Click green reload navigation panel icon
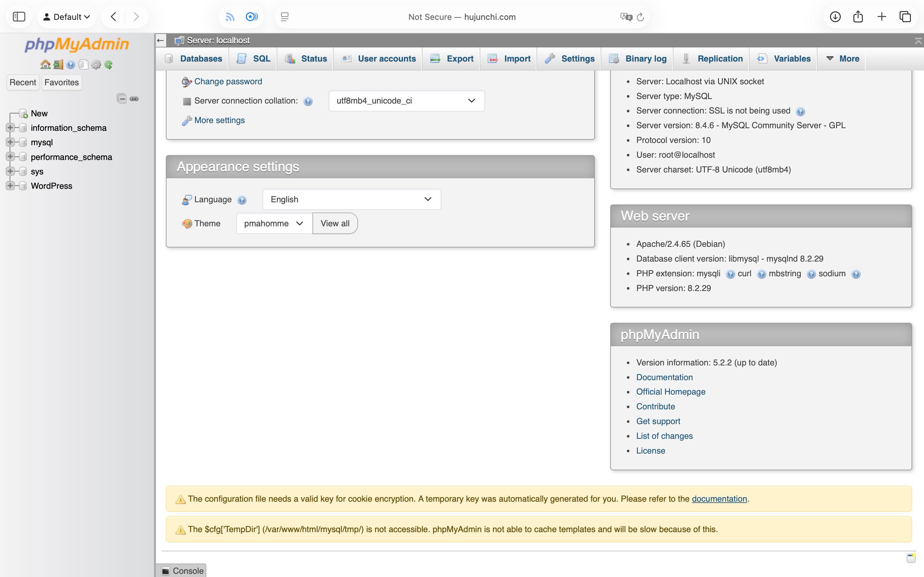This screenshot has height=577, width=924. 108,64
